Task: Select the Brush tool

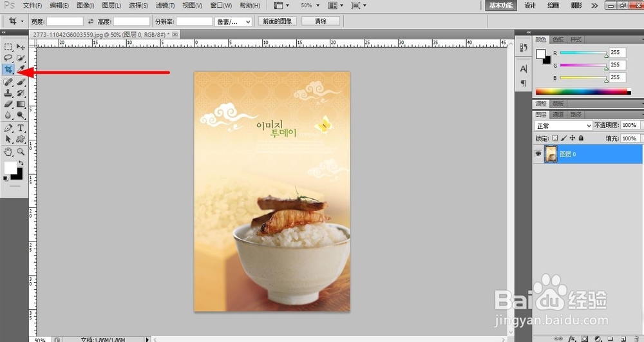Action: click(21, 82)
